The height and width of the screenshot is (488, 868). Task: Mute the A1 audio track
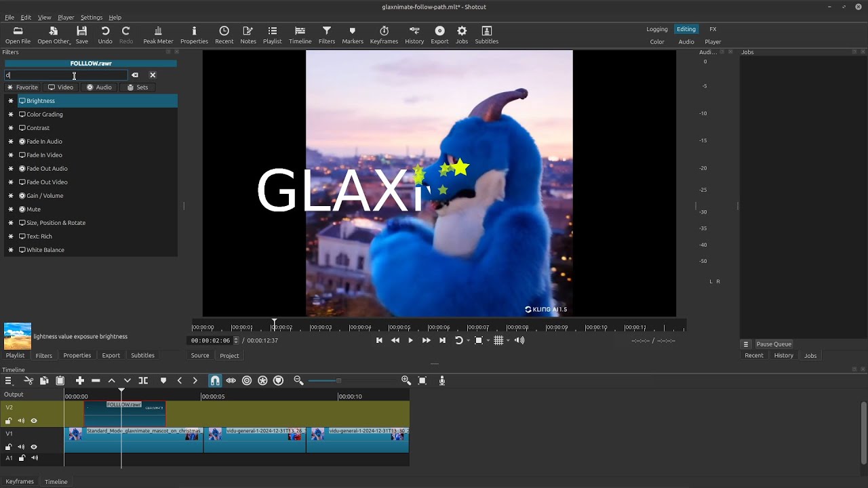pyautogui.click(x=33, y=458)
